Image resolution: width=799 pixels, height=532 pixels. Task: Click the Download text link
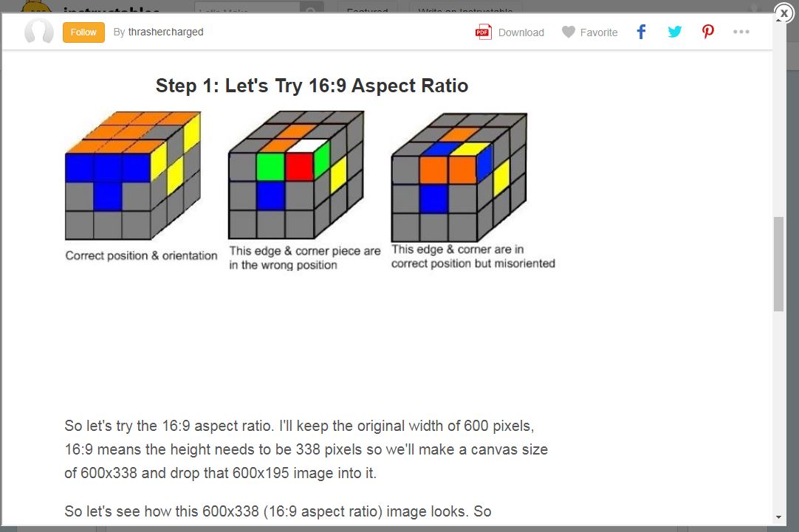pos(521,32)
